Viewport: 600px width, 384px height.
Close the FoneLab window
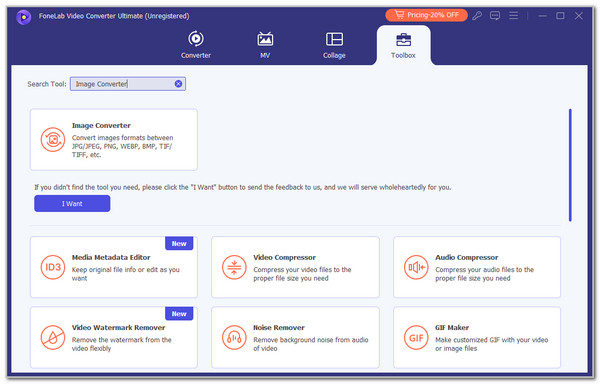pos(579,16)
